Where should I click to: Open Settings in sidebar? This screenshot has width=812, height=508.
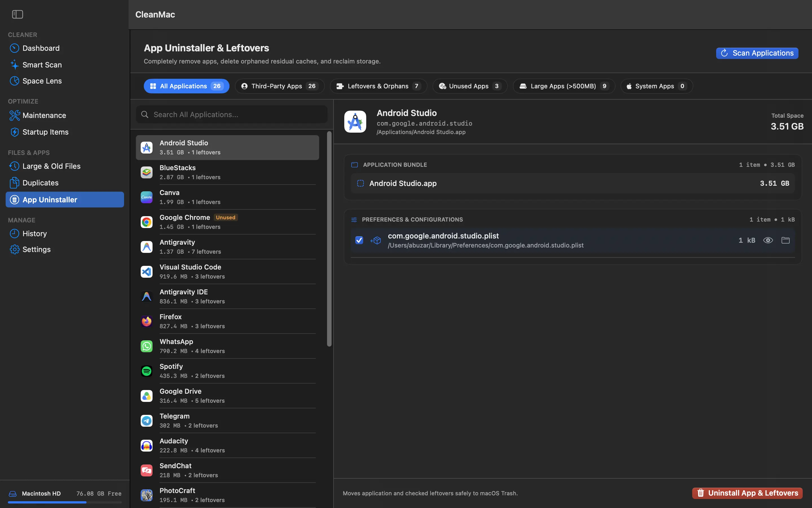point(65,249)
